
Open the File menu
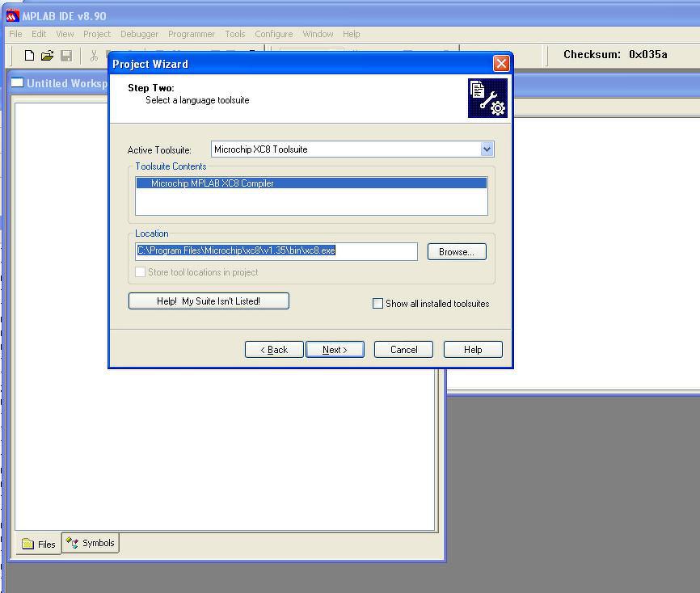click(15, 34)
